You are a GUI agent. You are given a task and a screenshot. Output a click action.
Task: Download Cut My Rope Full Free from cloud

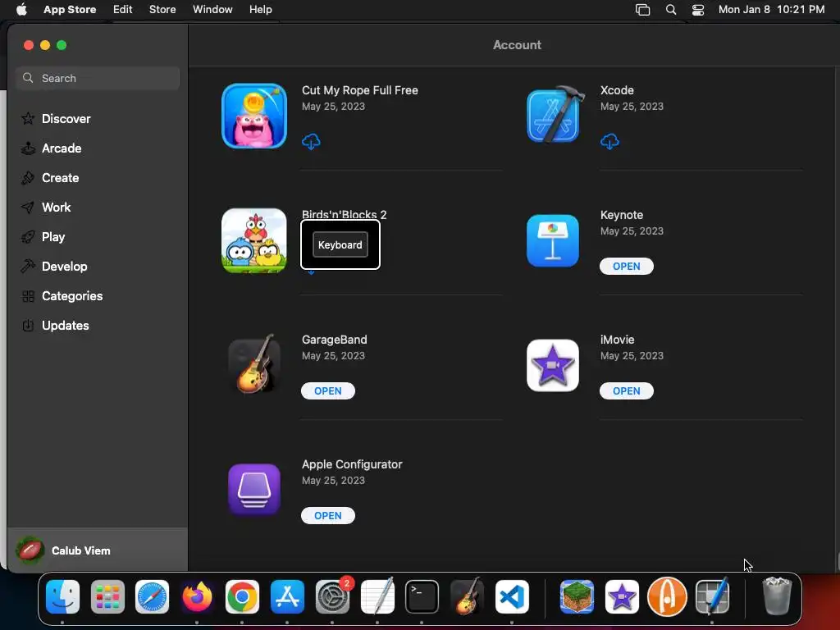(x=311, y=141)
